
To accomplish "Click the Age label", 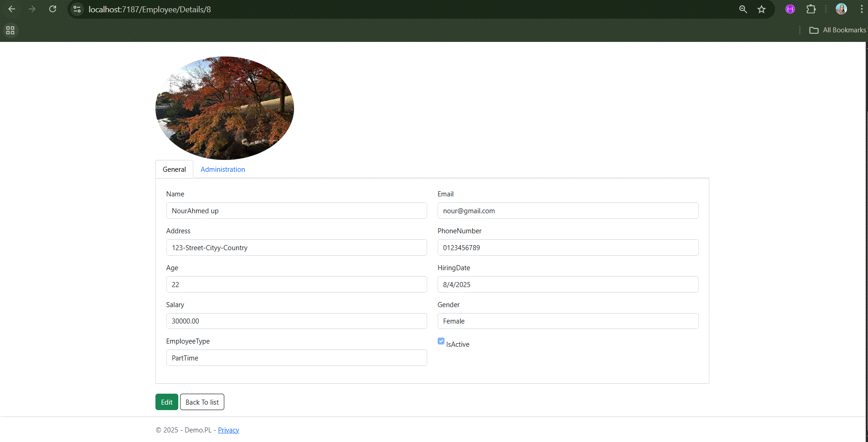I will [x=172, y=268].
